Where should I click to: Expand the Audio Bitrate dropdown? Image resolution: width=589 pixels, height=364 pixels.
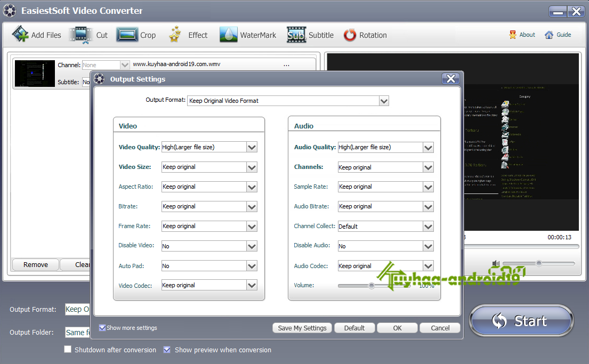[428, 207]
